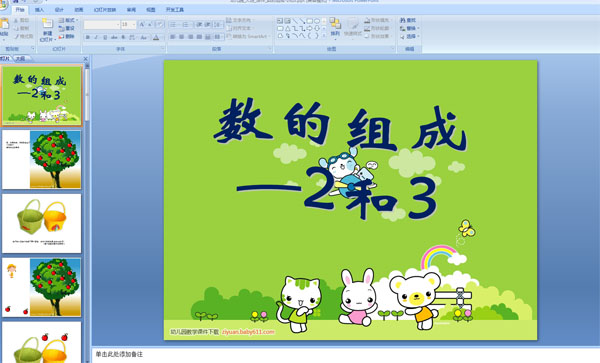Open the font size dropdown
600x363 pixels.
134,25
